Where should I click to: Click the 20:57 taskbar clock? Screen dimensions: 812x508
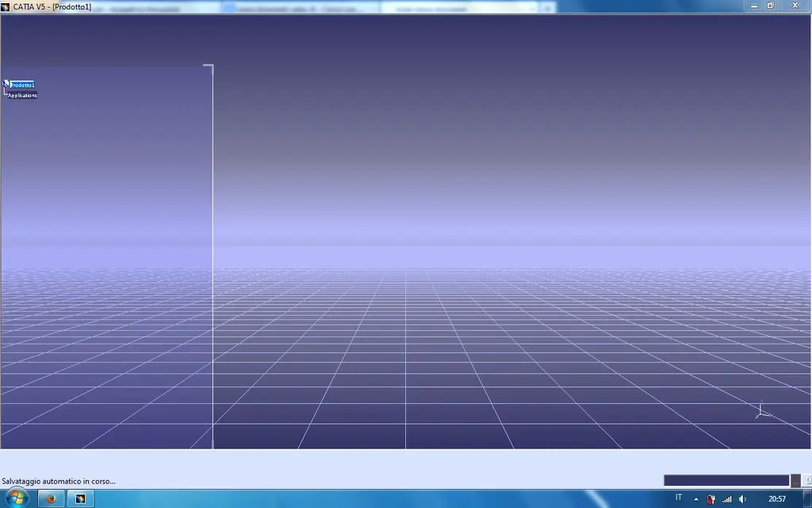coord(777,498)
